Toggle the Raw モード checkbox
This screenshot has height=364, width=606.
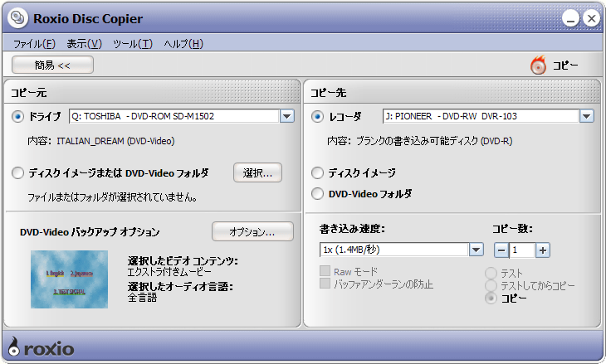(x=325, y=271)
